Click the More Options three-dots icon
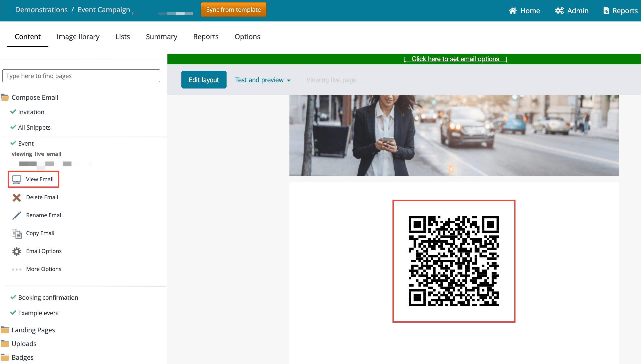The image size is (641, 364). coord(16,270)
